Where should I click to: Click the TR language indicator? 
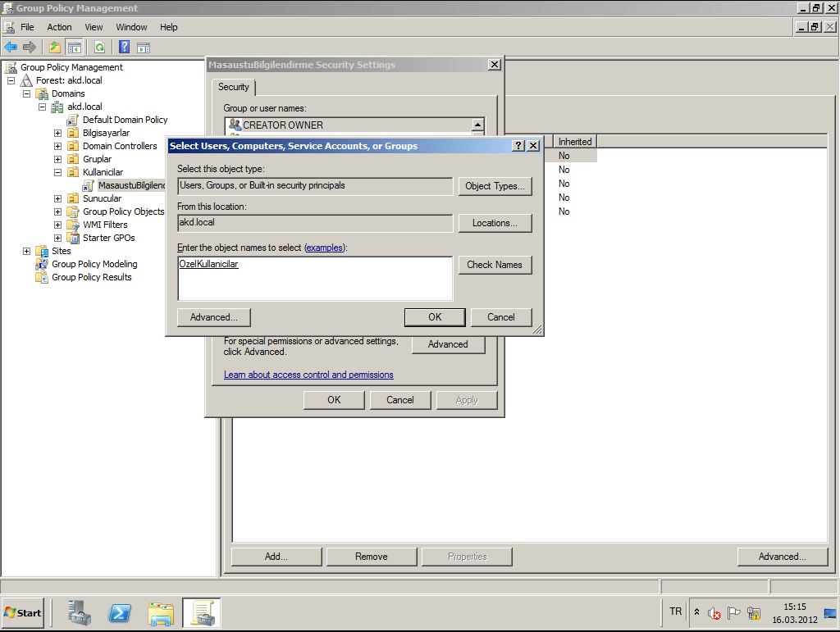click(x=676, y=612)
